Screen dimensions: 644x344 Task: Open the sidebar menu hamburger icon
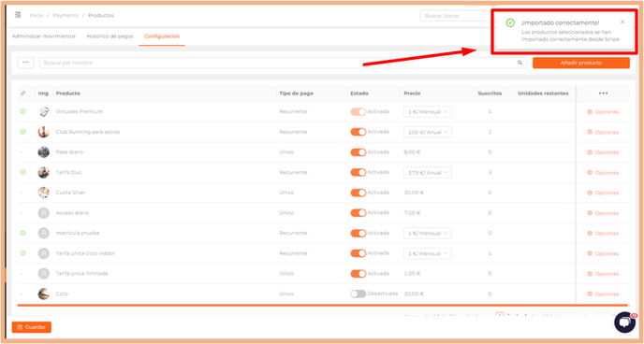tap(18, 15)
